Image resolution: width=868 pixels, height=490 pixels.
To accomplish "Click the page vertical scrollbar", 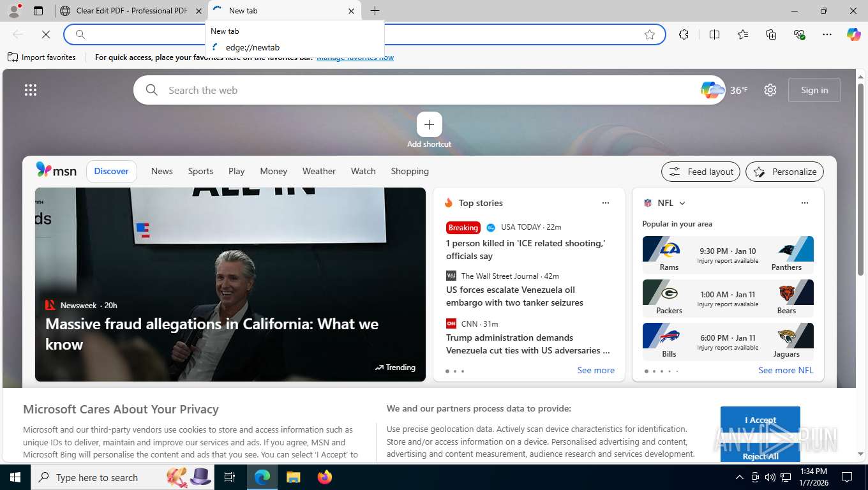I will (860, 179).
